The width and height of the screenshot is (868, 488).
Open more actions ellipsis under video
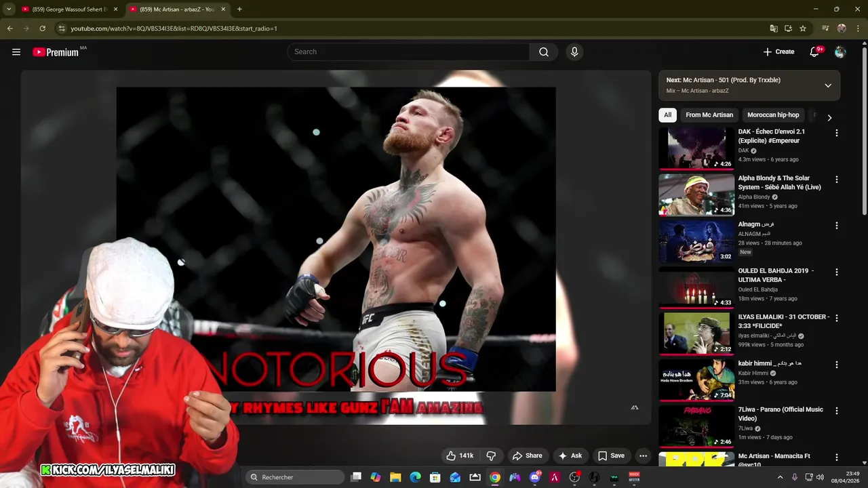tap(643, 455)
